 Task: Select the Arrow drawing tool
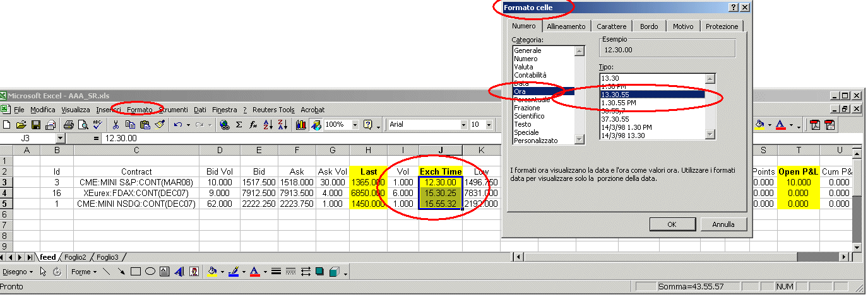(121, 272)
